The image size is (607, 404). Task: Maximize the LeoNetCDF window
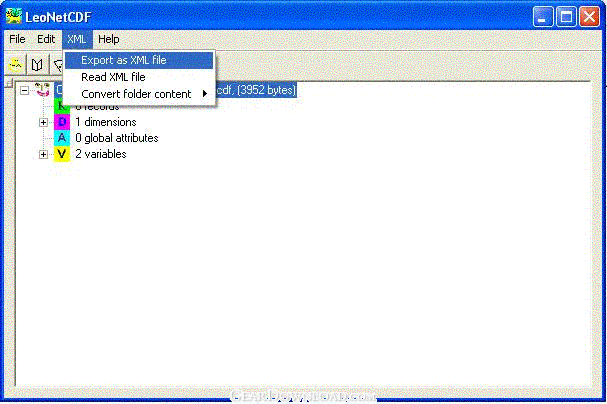point(566,17)
